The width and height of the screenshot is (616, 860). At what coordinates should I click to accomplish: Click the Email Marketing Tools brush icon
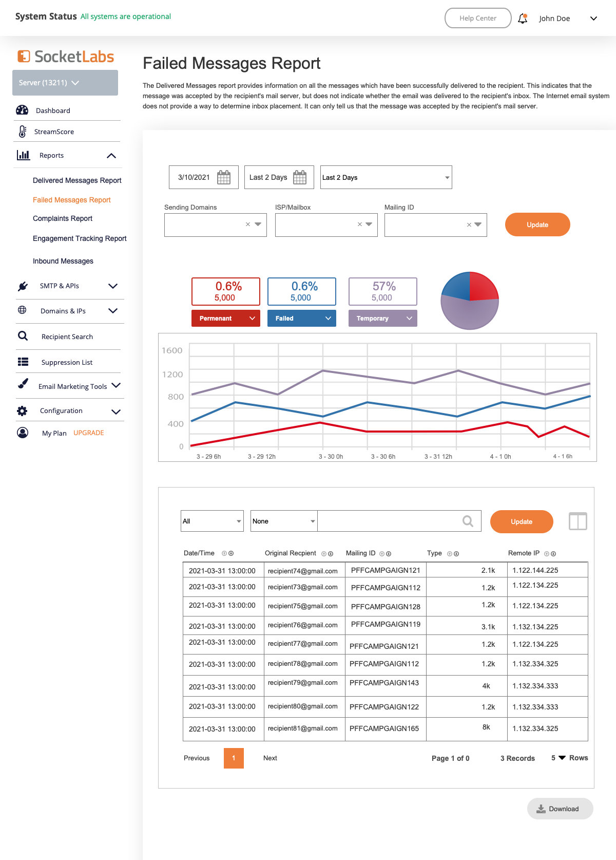[23, 384]
